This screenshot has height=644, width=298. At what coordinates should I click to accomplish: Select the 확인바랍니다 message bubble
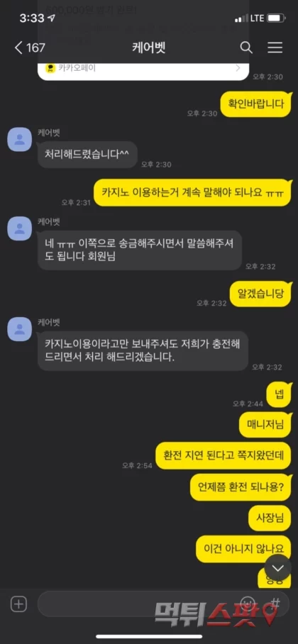(256, 104)
